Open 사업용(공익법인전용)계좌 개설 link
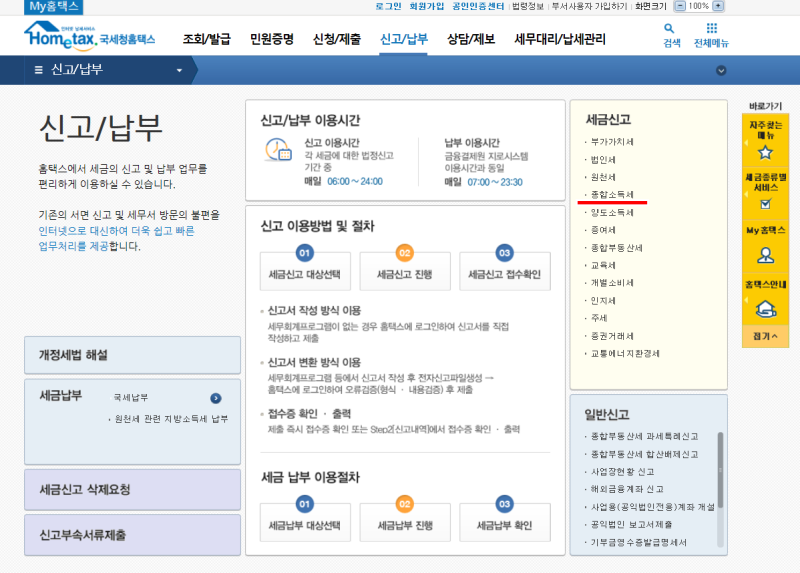This screenshot has width=800, height=573. [653, 507]
